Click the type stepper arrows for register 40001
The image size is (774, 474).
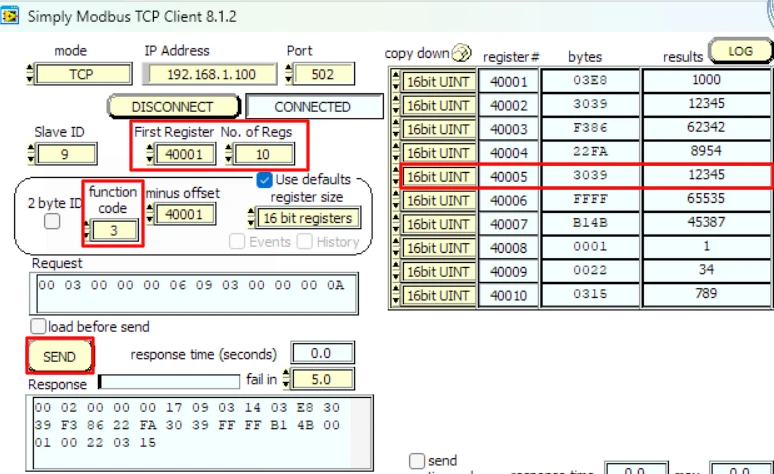395,81
